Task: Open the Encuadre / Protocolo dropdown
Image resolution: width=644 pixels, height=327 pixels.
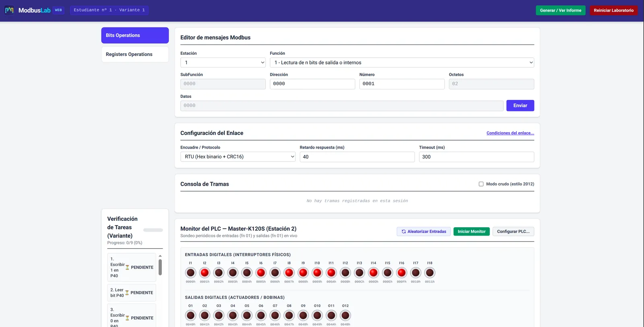Action: pyautogui.click(x=238, y=157)
